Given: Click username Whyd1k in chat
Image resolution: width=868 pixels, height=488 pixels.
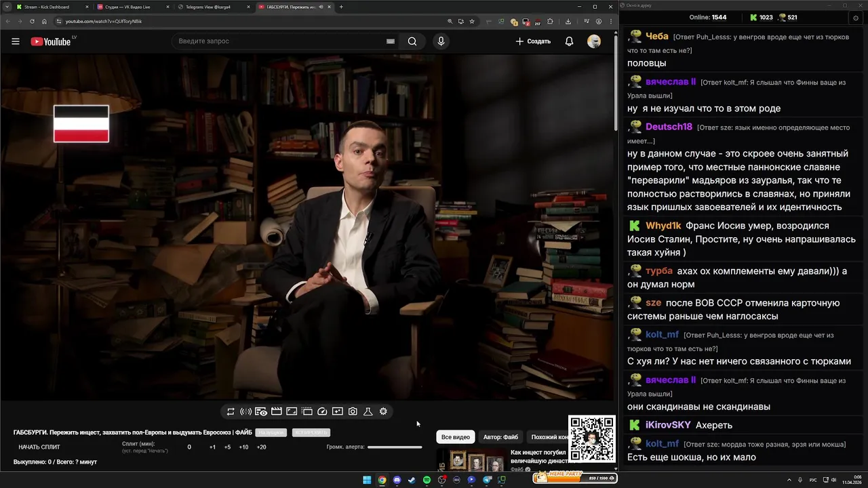Looking at the screenshot, I should [663, 226].
